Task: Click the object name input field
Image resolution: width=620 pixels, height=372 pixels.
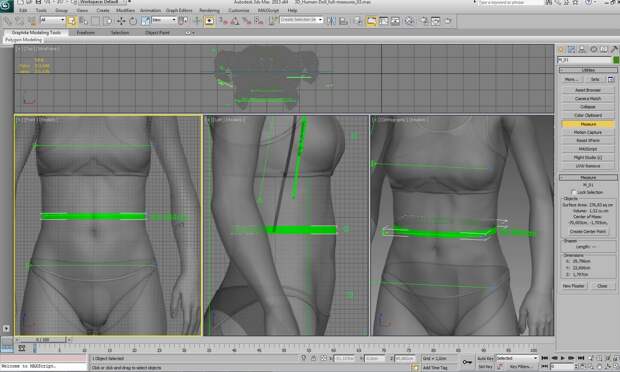Action: click(x=584, y=60)
